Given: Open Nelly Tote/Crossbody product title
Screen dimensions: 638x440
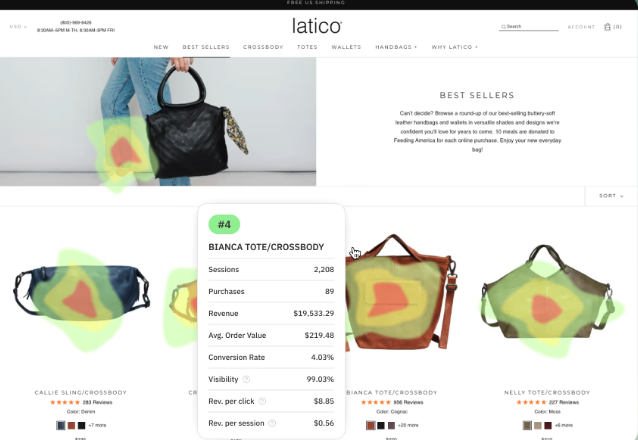Looking at the screenshot, I should [547, 392].
